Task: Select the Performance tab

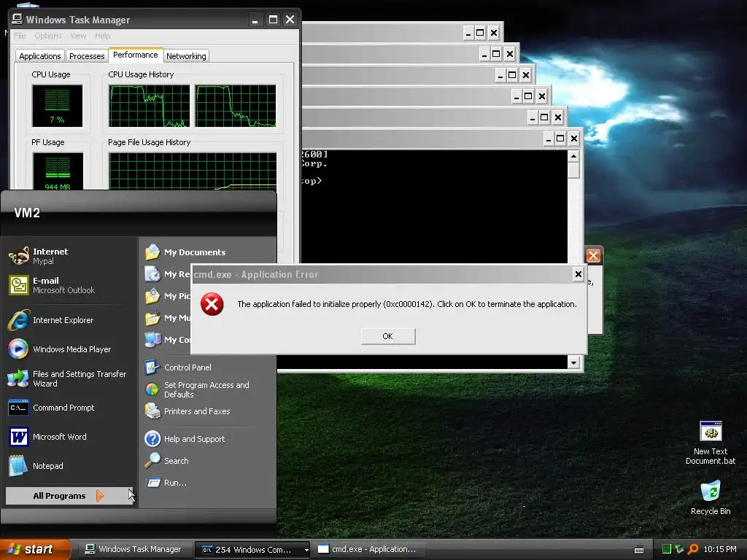Action: click(x=135, y=55)
